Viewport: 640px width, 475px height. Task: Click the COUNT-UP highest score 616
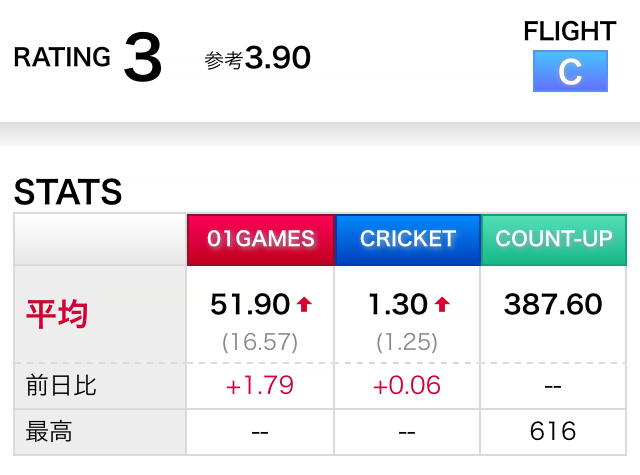pos(553,432)
